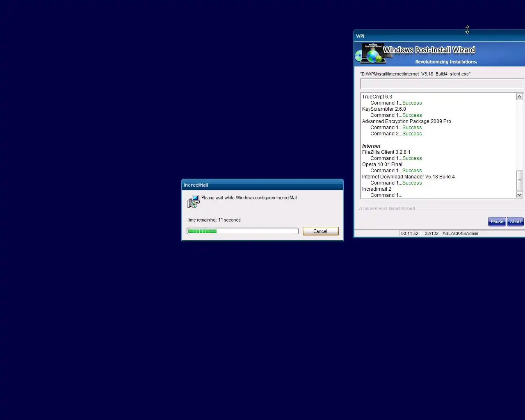Click Command 2 Success under Advanced Encryption

tap(396, 134)
